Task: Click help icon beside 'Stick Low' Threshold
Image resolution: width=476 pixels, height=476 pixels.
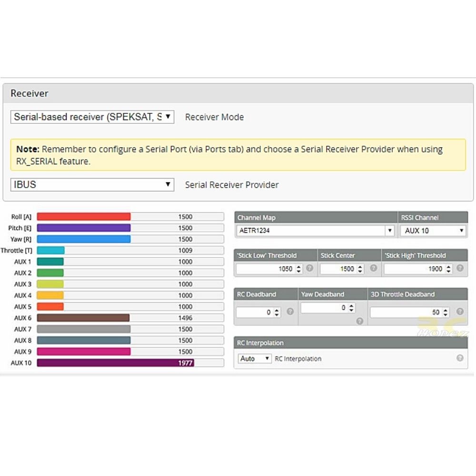Action: tap(310, 268)
